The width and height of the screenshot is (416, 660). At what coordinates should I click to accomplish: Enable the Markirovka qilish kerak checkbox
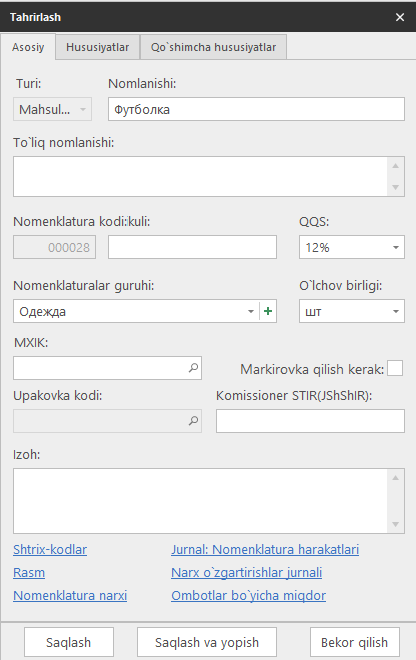coord(395,368)
